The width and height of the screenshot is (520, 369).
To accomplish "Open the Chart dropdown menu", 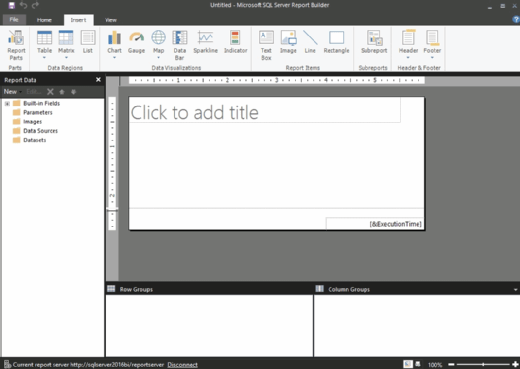I will (114, 58).
